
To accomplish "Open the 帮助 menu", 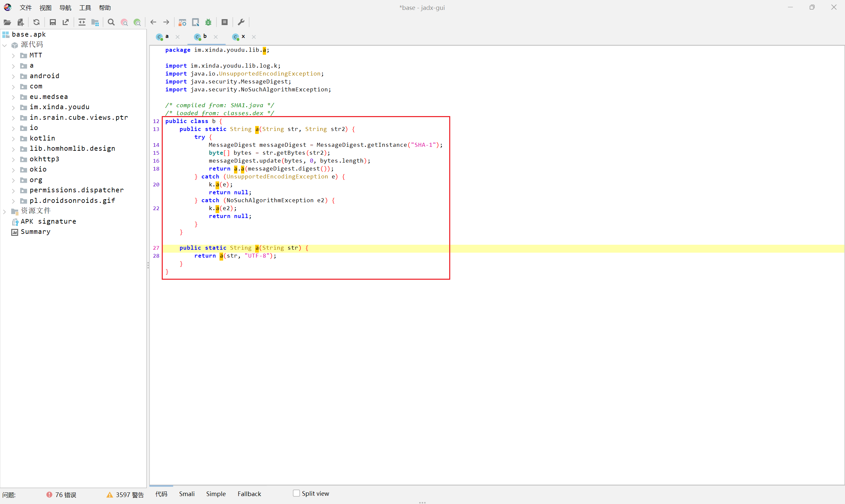I will (105, 8).
